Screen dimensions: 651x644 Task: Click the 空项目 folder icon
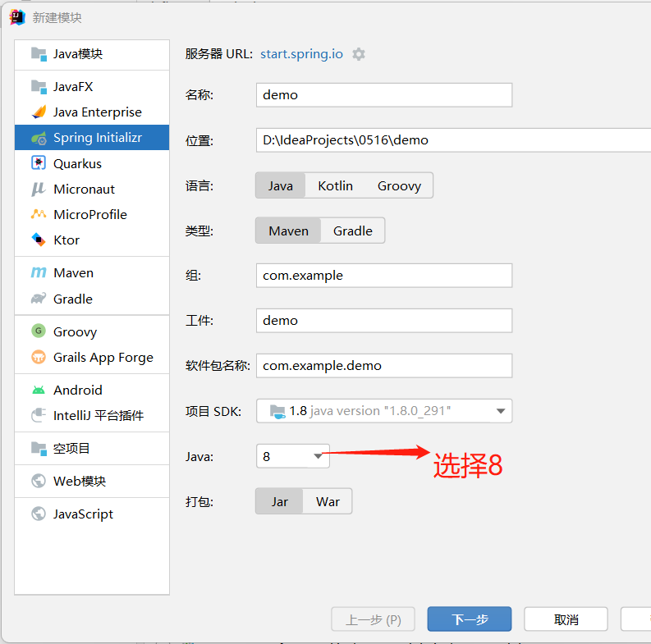click(x=39, y=448)
